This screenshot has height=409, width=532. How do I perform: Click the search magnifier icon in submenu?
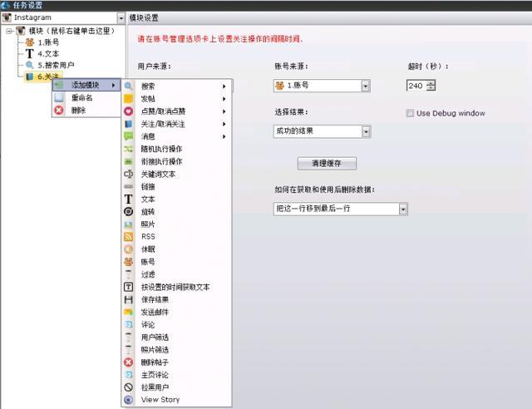click(x=128, y=86)
